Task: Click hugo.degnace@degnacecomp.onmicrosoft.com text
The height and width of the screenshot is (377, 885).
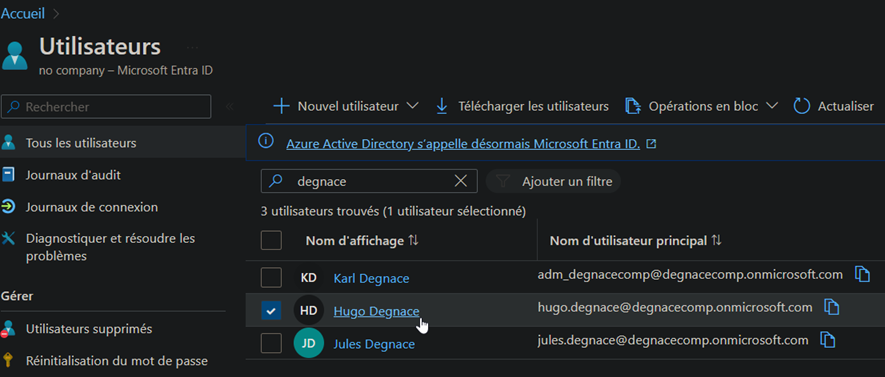Action: (675, 308)
